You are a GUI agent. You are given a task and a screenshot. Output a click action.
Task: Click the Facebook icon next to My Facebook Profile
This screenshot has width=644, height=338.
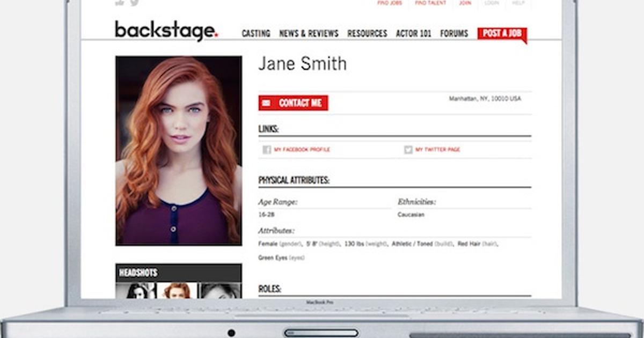tap(267, 149)
